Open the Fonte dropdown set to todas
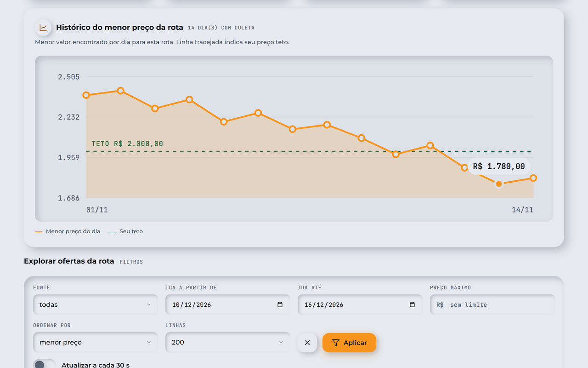This screenshot has height=368, width=588. tap(96, 305)
